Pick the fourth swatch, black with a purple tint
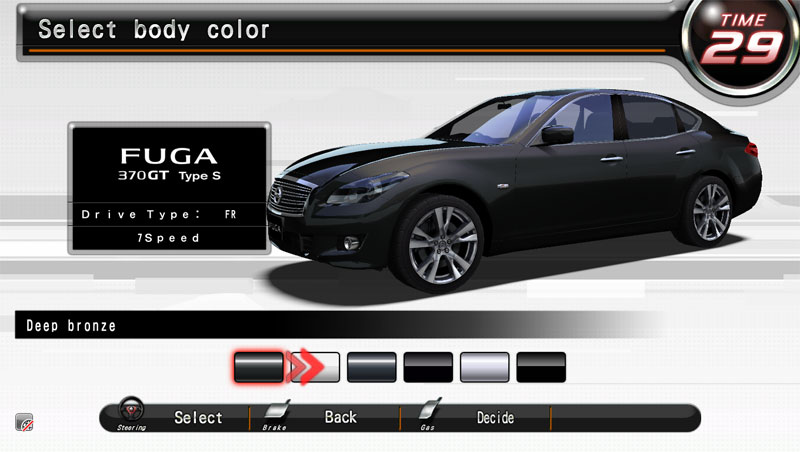Viewport: 800px width, 452px height. pyautogui.click(x=428, y=367)
